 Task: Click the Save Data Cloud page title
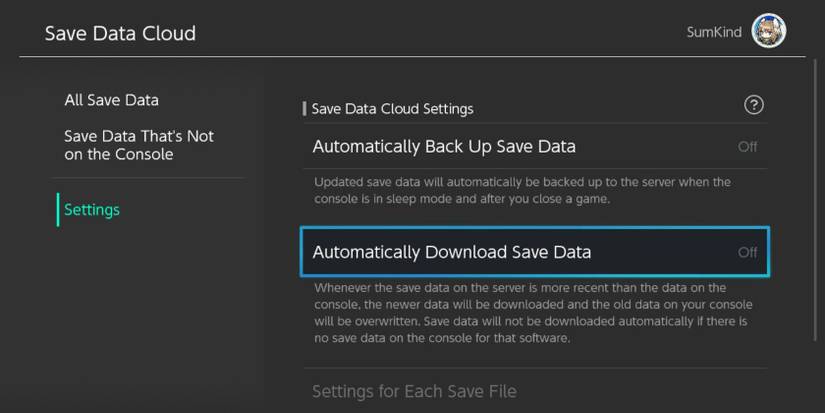[x=120, y=33]
